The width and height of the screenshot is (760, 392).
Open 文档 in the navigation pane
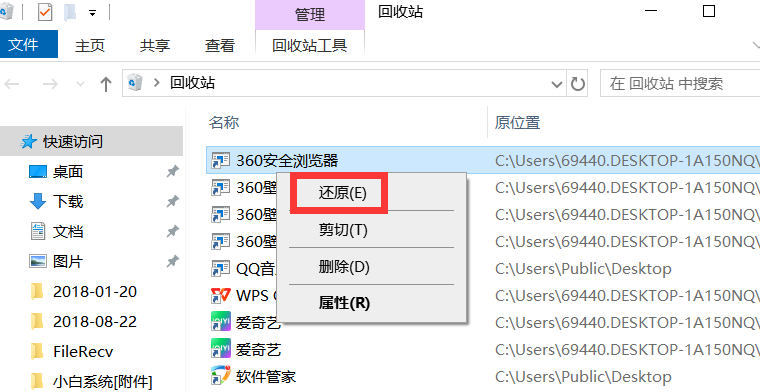68,231
